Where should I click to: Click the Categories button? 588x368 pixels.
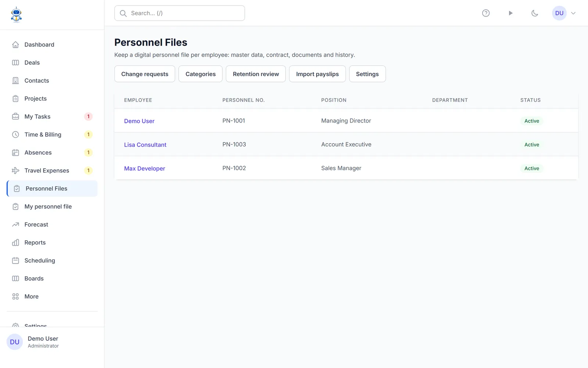(x=201, y=74)
